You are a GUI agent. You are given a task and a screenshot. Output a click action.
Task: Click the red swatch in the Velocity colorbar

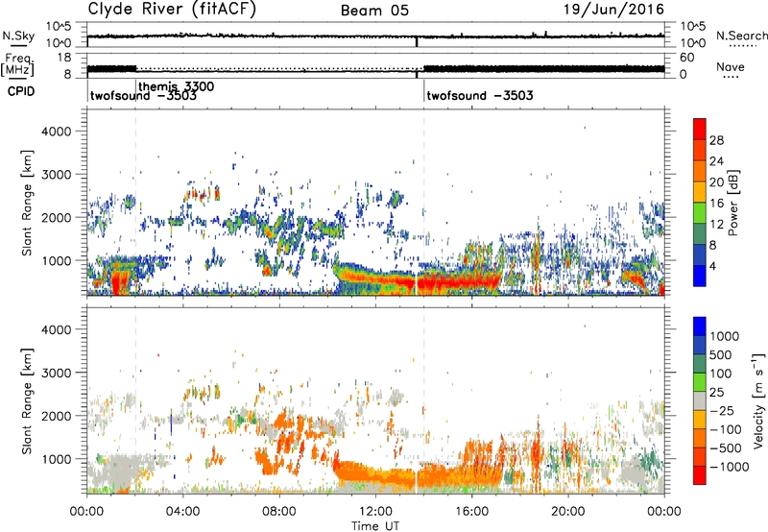700,475
